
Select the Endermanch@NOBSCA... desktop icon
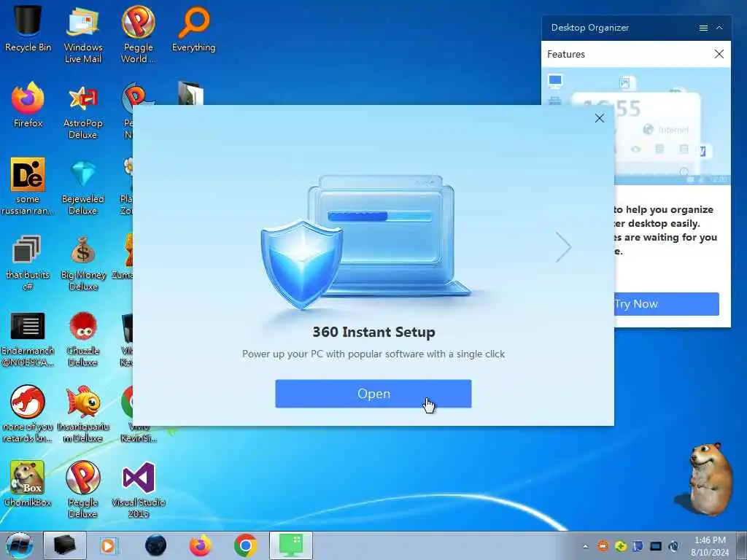[28, 338]
